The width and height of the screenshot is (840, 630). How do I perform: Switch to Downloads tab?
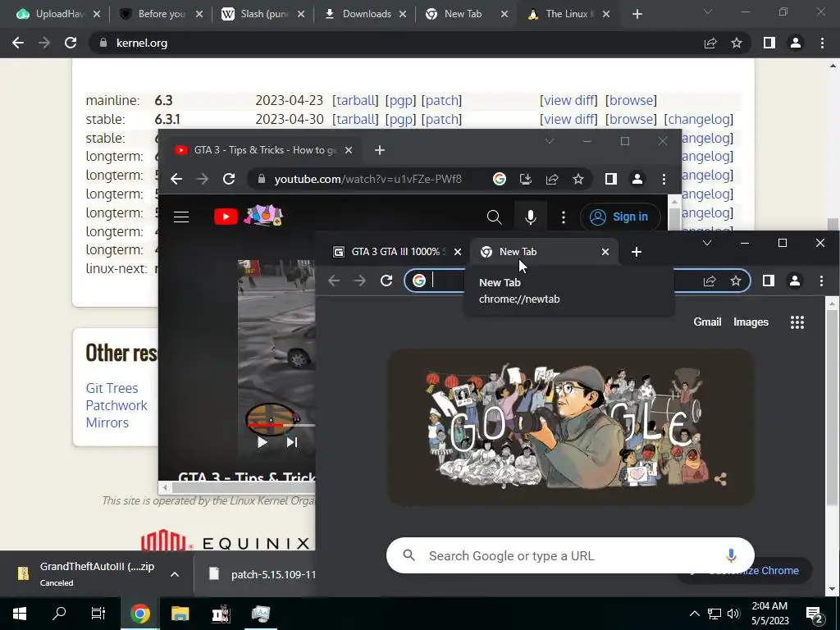click(x=366, y=15)
